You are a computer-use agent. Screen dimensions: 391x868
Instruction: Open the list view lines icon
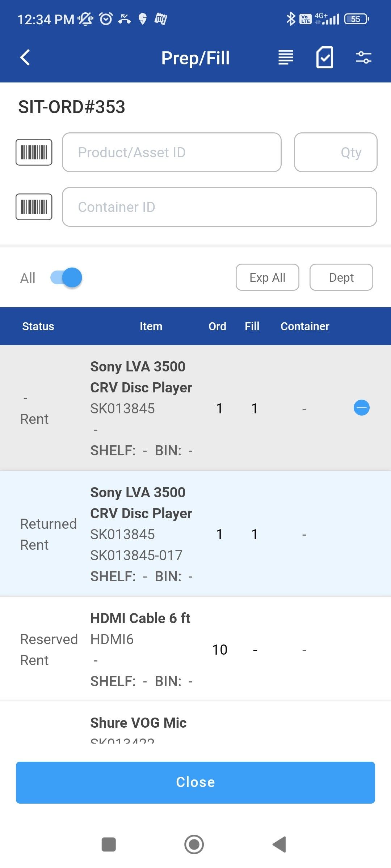pos(286,58)
